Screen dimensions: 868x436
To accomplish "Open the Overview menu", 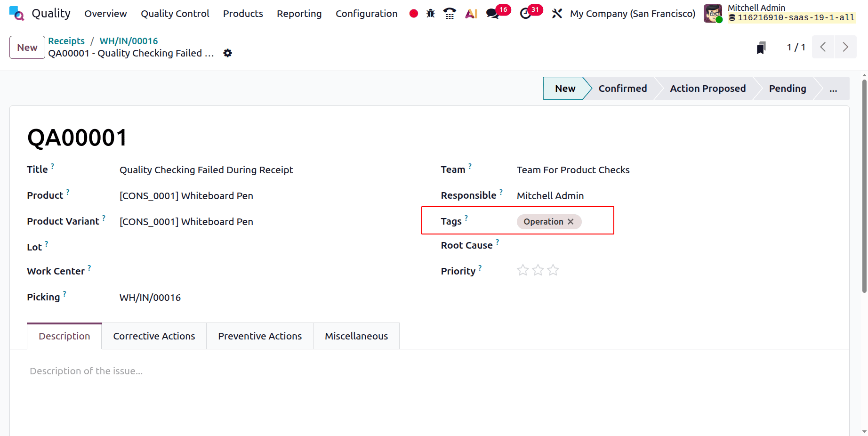I will click(105, 14).
